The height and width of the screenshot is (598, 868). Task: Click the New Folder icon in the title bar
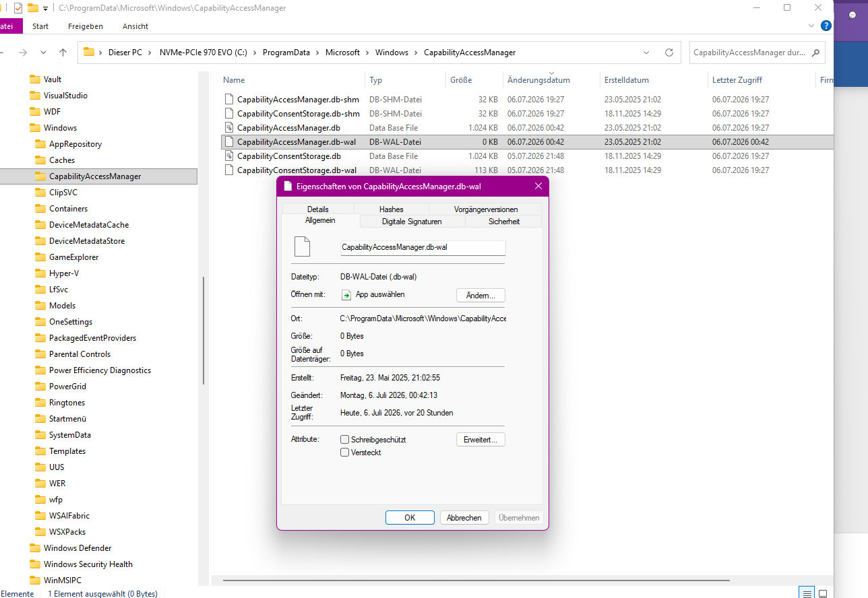tap(32, 8)
